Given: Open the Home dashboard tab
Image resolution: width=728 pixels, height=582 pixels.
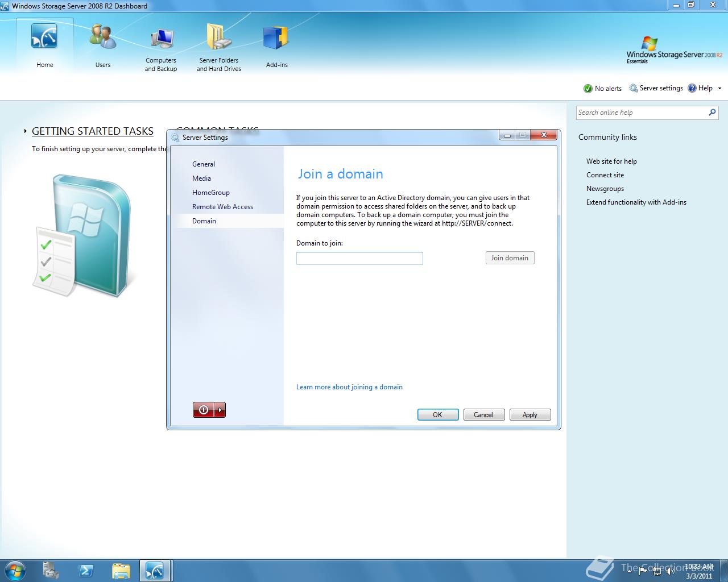Looking at the screenshot, I should [44, 45].
